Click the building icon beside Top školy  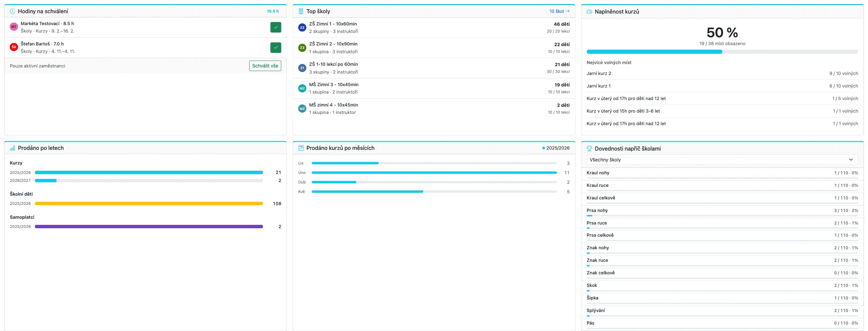(x=301, y=11)
